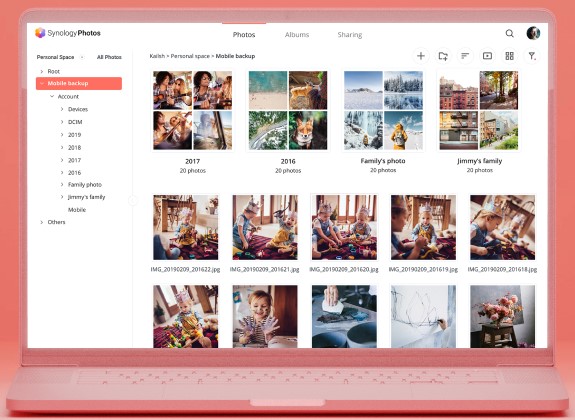Open the boy with painted hands photo

(265, 316)
